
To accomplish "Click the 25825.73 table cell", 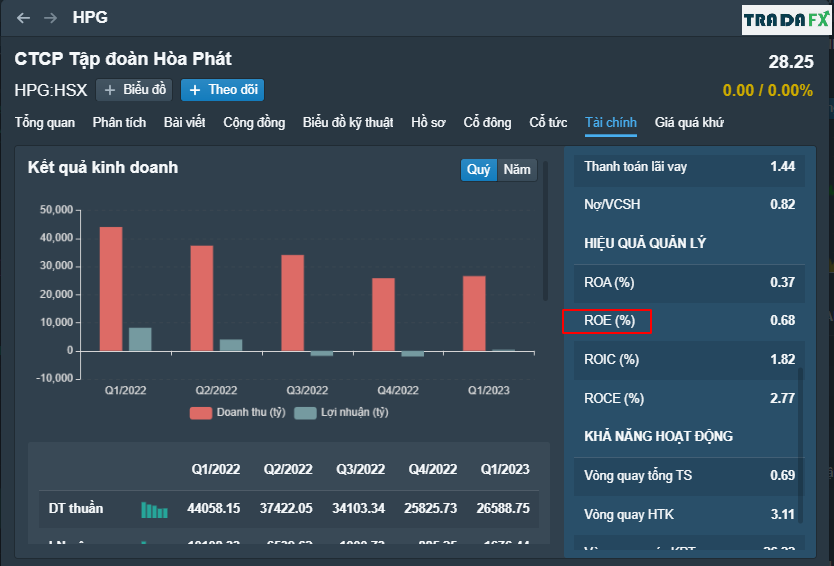I will (x=430, y=509).
